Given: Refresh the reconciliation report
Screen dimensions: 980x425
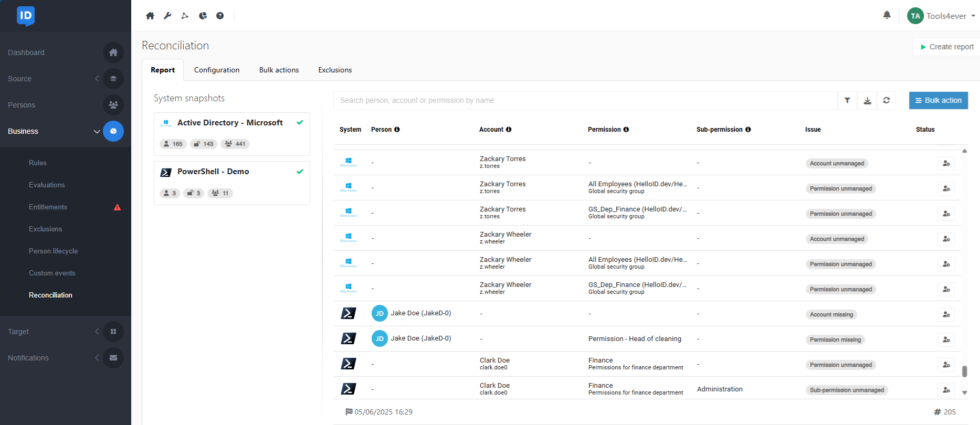Looking at the screenshot, I should (x=886, y=100).
